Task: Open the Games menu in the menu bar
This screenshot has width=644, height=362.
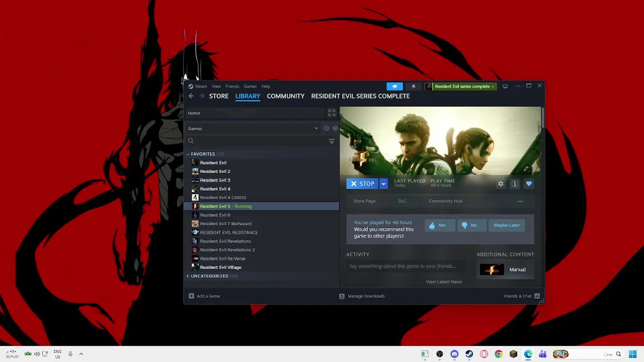Action: click(x=250, y=86)
